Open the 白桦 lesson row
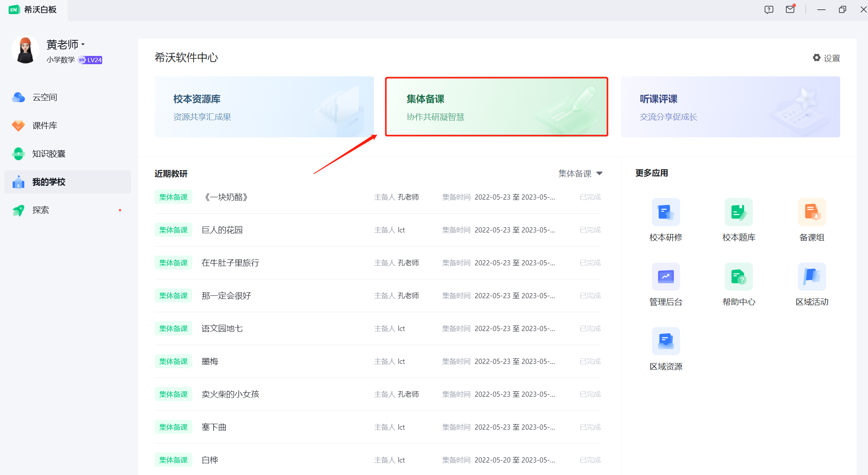 (x=378, y=460)
